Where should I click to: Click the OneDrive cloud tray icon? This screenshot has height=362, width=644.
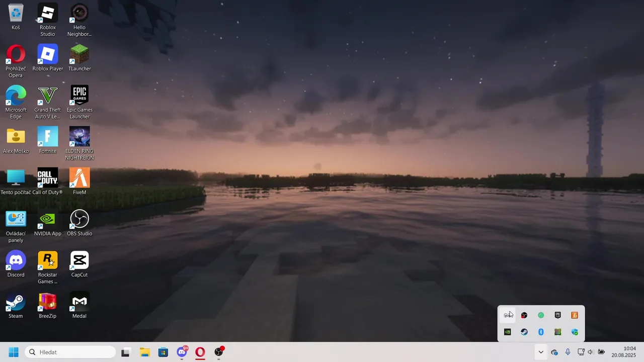coord(554,352)
